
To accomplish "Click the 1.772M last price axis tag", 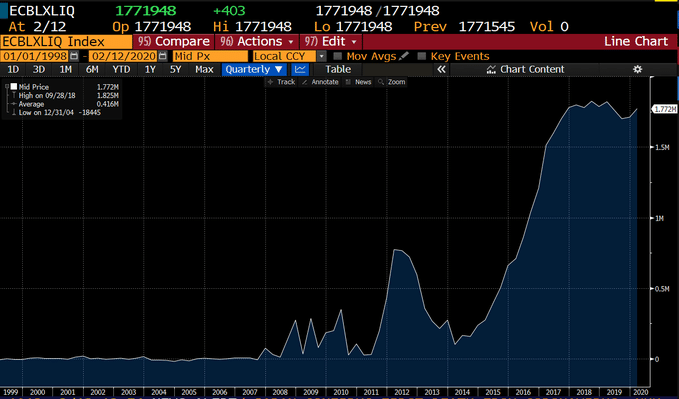I will point(664,109).
